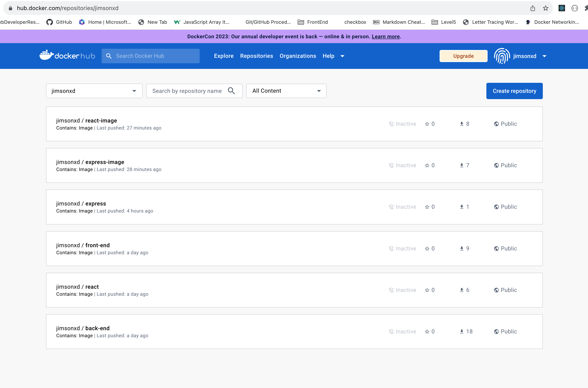Bookmark this page with the star icon
The image size is (588, 388).
545,8
